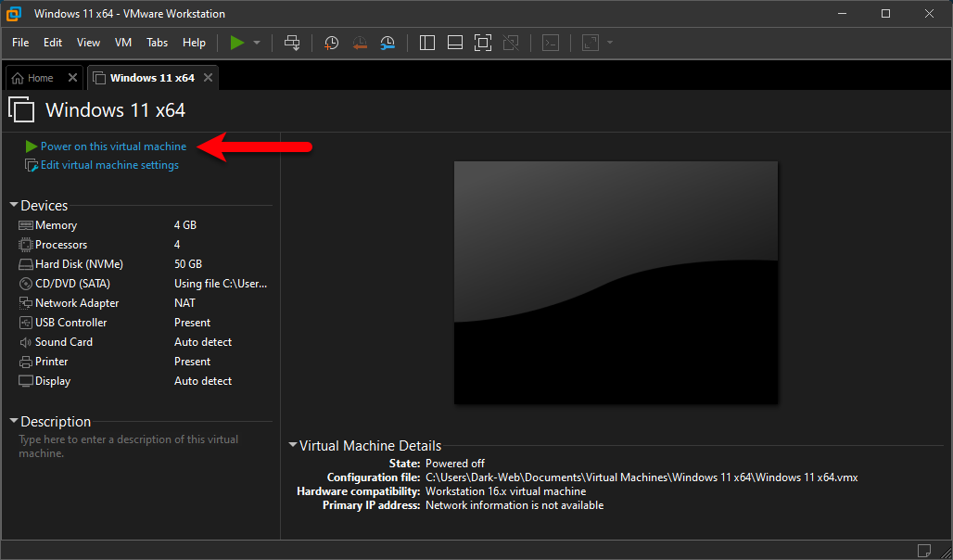Click the Unity mode toolbar icon
This screenshot has height=560, width=953.
511,43
